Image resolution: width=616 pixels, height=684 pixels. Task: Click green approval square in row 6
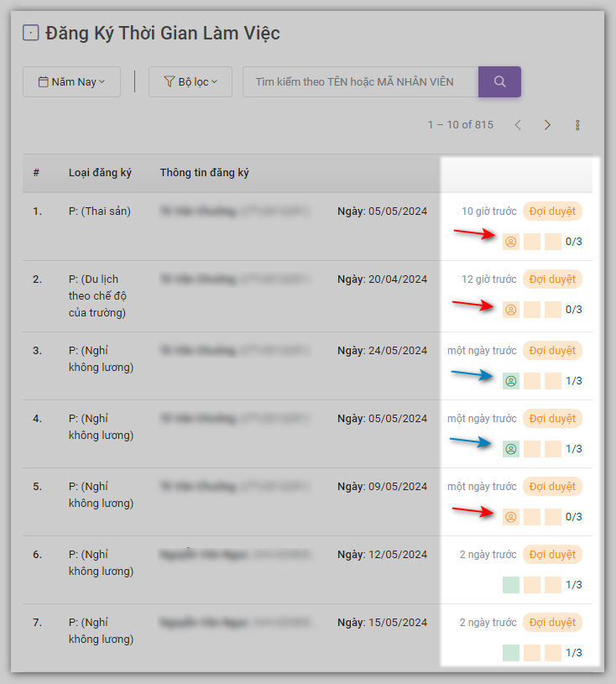(x=510, y=585)
